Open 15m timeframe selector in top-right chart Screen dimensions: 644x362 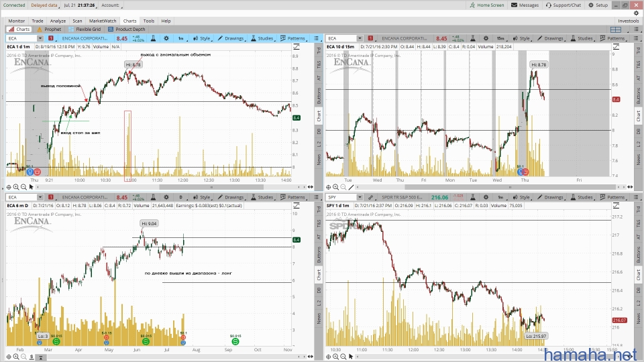click(x=500, y=38)
